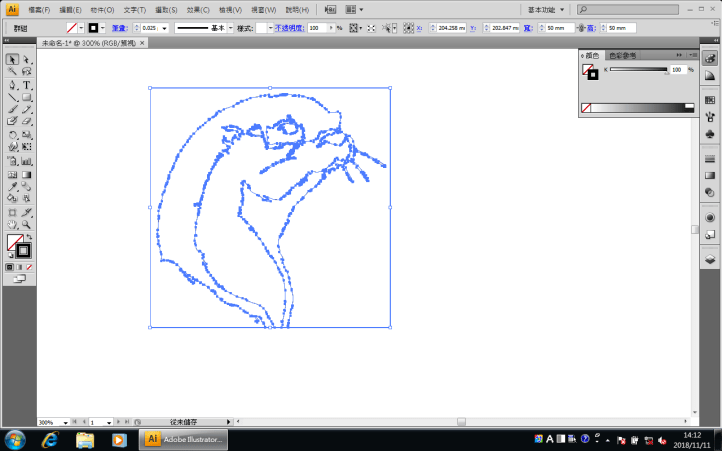Swap fill and stroke in toolbox
722x451 pixels.
[28, 237]
